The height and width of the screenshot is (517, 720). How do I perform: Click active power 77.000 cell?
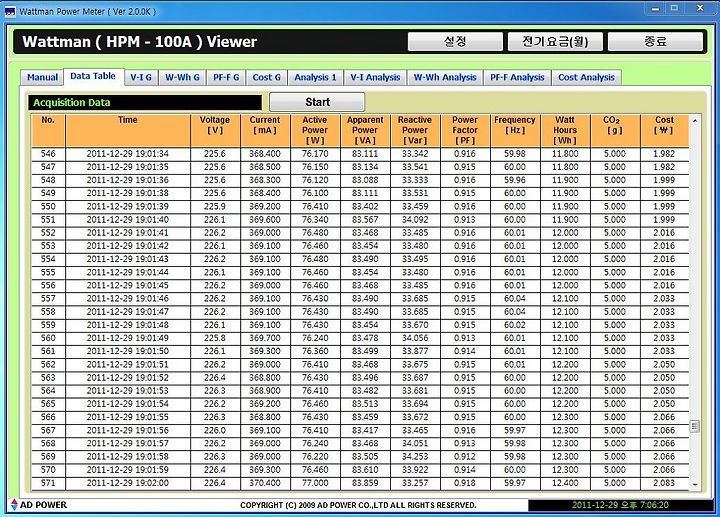pyautogui.click(x=315, y=483)
